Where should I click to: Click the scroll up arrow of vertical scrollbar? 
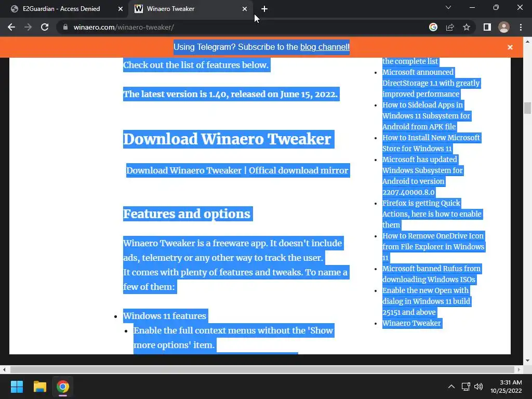[527, 42]
